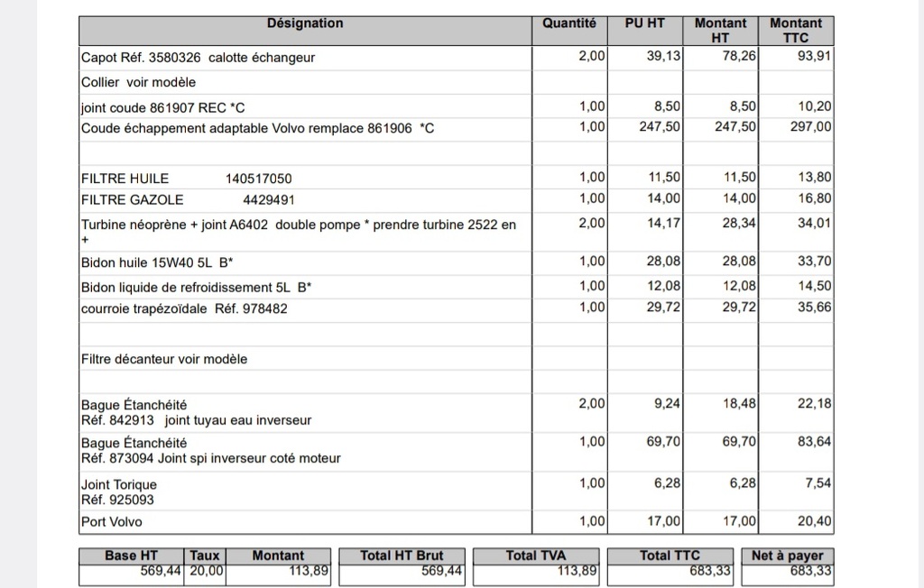Image resolution: width=924 pixels, height=588 pixels.
Task: Select Réf. 873094 Joint spi inverseur line
Action: click(x=211, y=458)
